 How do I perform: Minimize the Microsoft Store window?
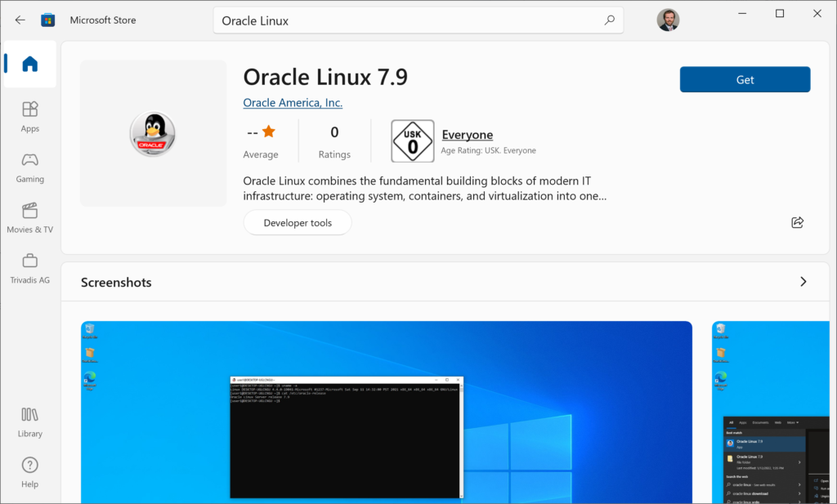[x=742, y=13]
